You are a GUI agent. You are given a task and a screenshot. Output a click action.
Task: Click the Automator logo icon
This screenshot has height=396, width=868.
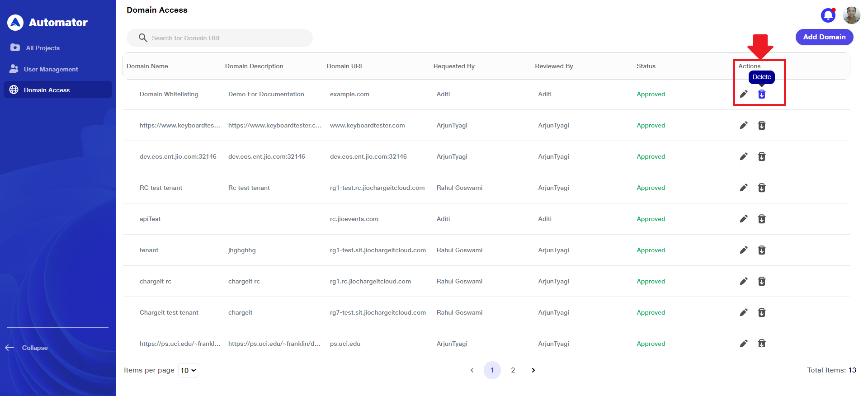click(x=15, y=23)
